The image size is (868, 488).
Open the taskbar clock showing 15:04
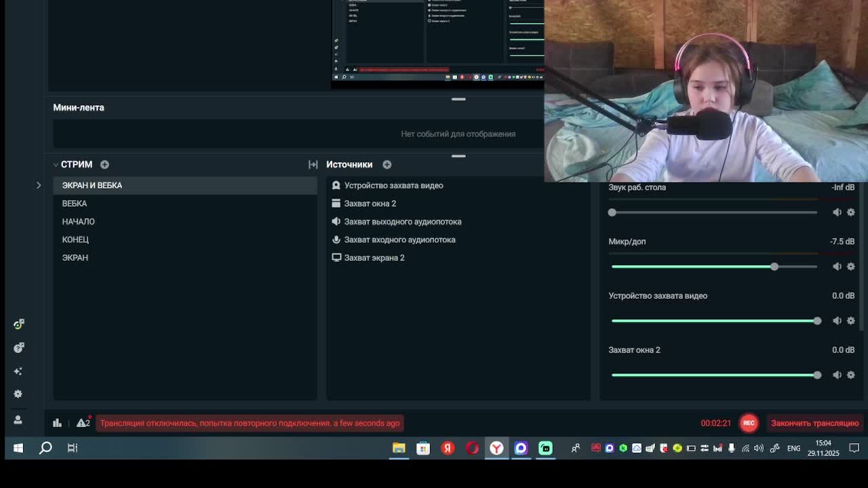(x=823, y=448)
